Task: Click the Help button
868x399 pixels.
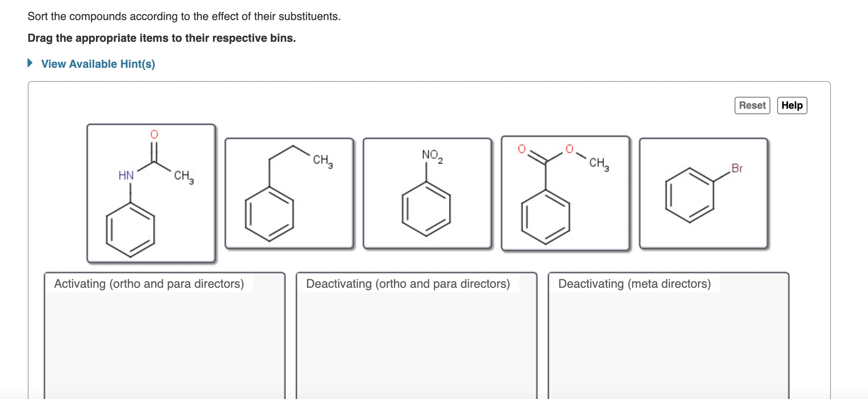Action: (x=792, y=105)
